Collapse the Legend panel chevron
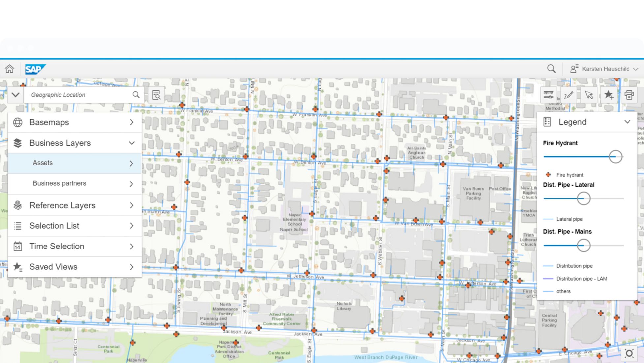The width and height of the screenshot is (644, 363). click(627, 122)
